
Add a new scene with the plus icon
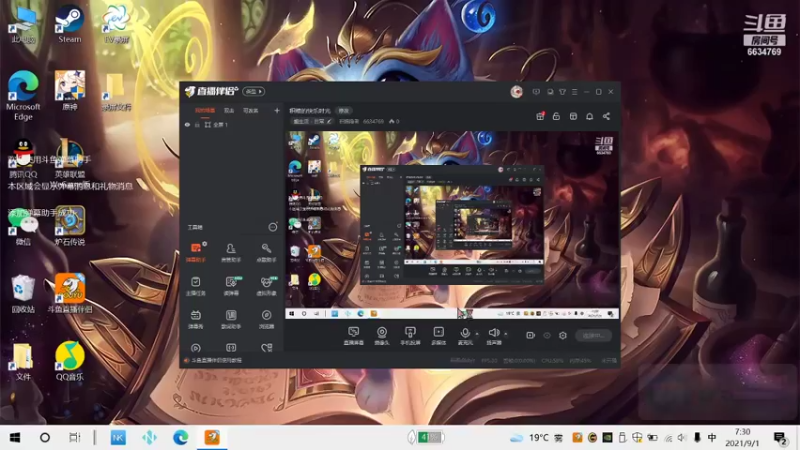(277, 110)
